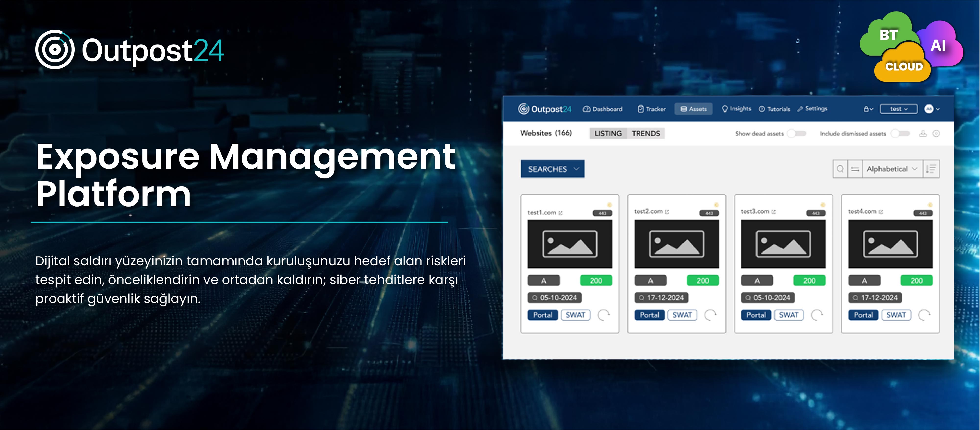Open the Alphabetical sort dropdown
The image size is (980, 430).
[893, 169]
